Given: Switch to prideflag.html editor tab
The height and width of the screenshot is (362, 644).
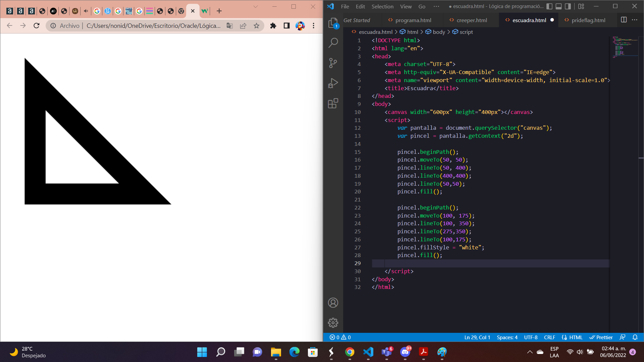Looking at the screenshot, I should (589, 20).
